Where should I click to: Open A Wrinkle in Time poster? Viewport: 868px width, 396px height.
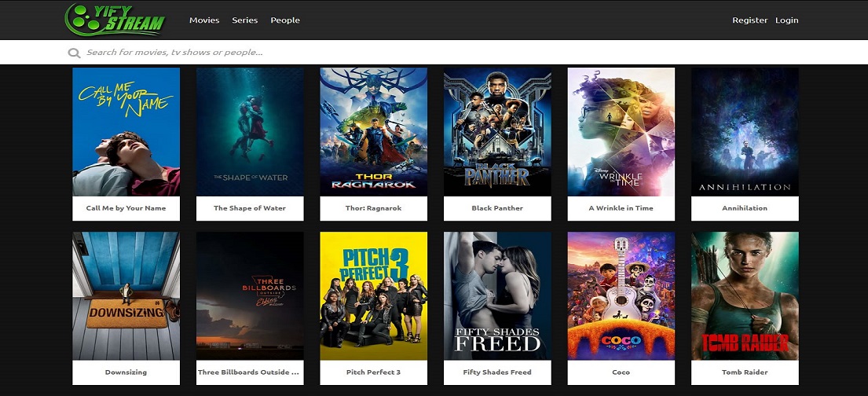click(621, 132)
